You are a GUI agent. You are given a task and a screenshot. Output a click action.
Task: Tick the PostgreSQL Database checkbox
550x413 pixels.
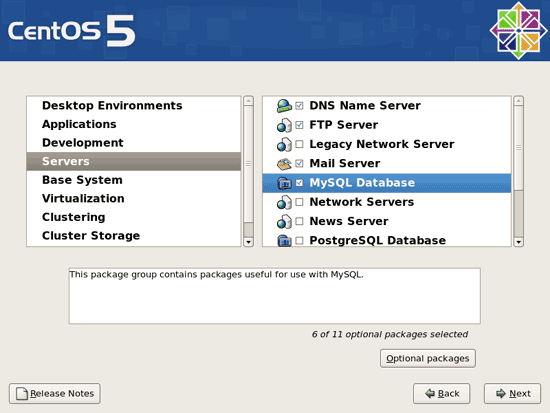[x=299, y=241]
